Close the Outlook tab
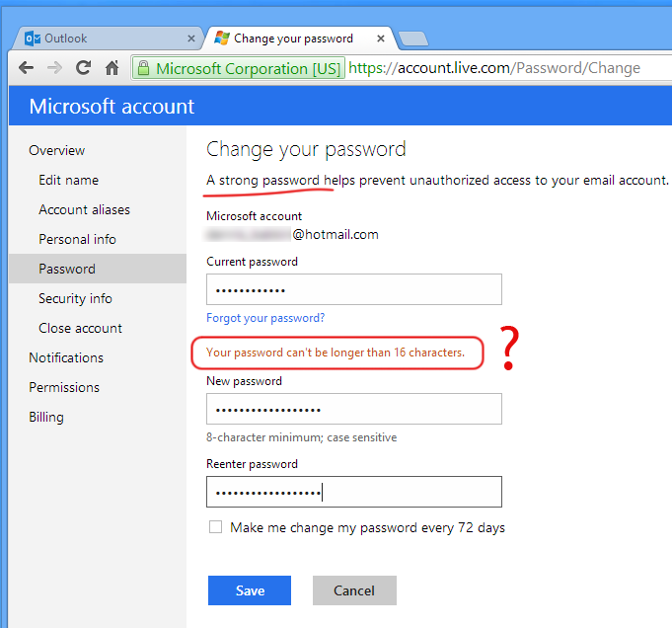Screen dimensions: 672x628 pos(191,39)
